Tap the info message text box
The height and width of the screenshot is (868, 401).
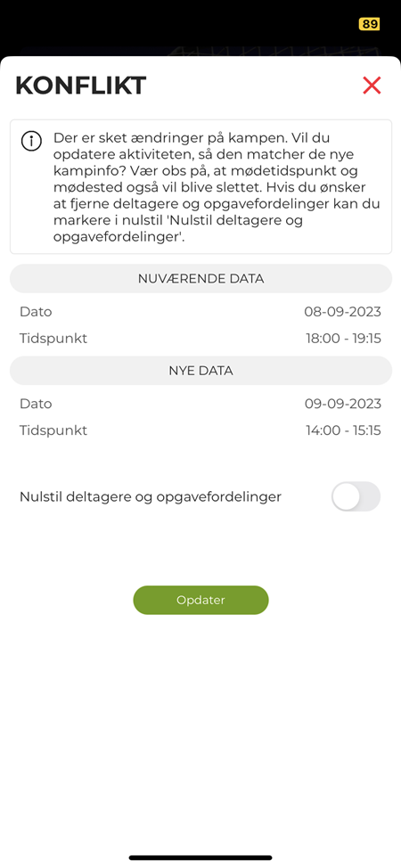(x=200, y=187)
